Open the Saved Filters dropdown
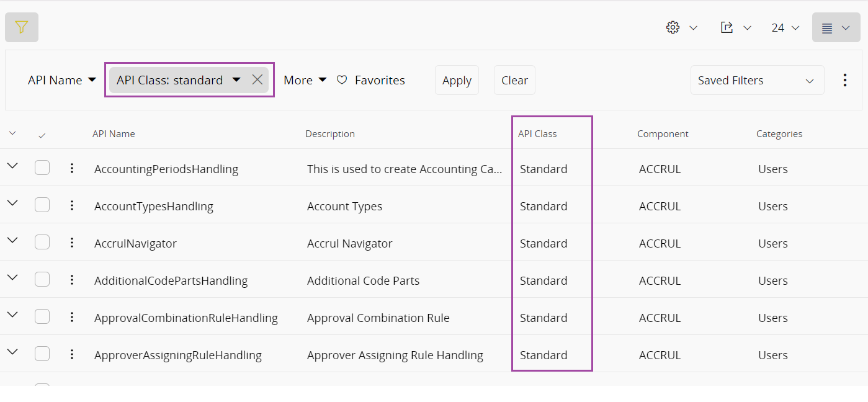Screen dimensions: 868x402 coord(757,80)
